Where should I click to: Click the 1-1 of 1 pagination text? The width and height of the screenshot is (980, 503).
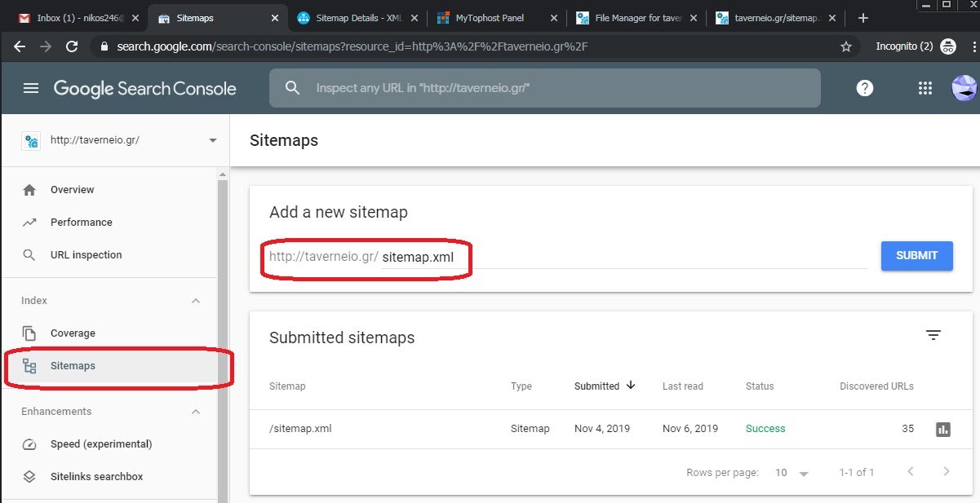857,473
